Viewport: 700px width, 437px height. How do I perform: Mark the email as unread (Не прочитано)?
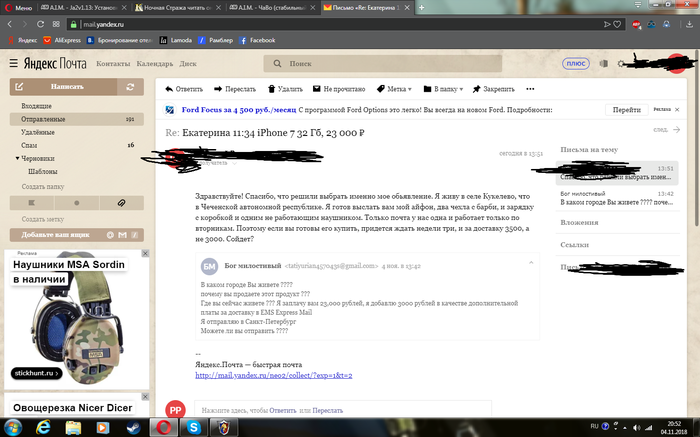334,88
